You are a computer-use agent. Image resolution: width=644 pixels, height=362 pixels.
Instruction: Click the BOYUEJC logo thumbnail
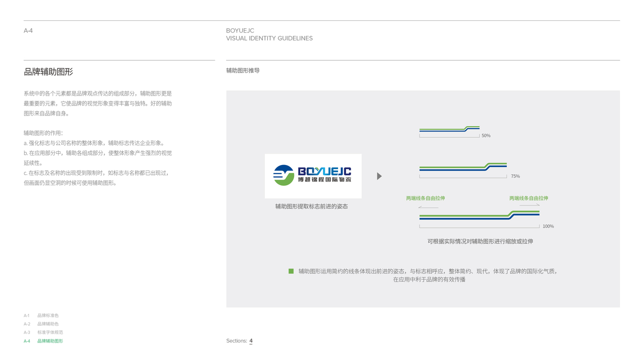click(x=313, y=176)
